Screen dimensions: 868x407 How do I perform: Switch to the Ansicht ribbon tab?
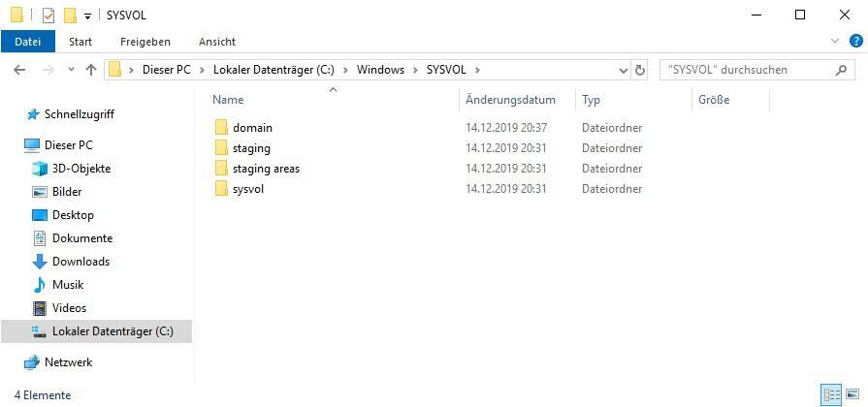217,42
